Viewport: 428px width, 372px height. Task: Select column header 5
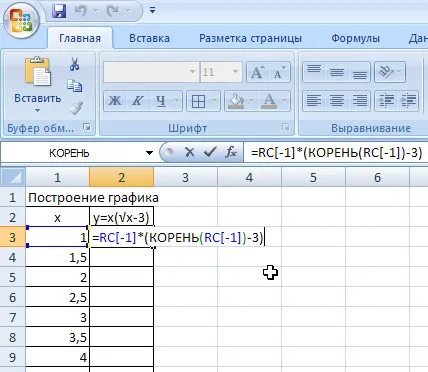[313, 177]
